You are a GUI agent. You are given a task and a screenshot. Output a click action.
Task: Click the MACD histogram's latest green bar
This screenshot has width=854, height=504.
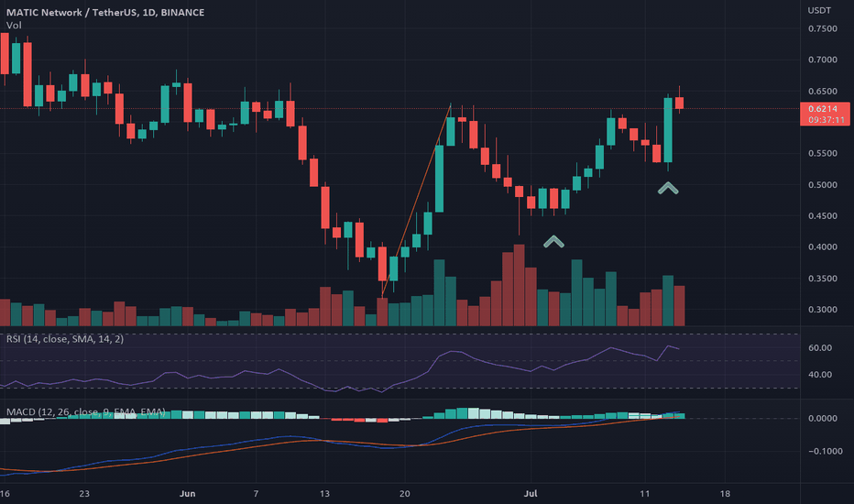point(679,416)
